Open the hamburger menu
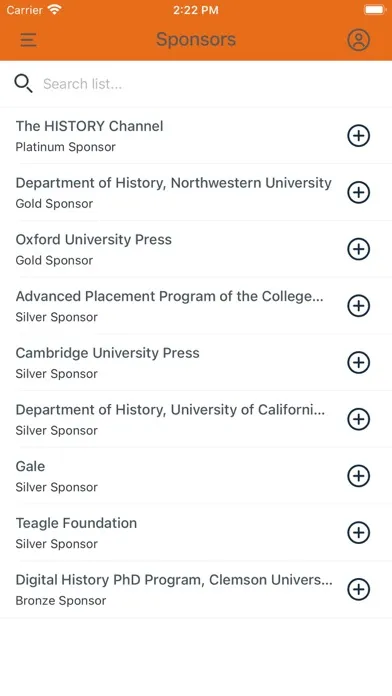The height and width of the screenshot is (696, 392). (x=28, y=40)
